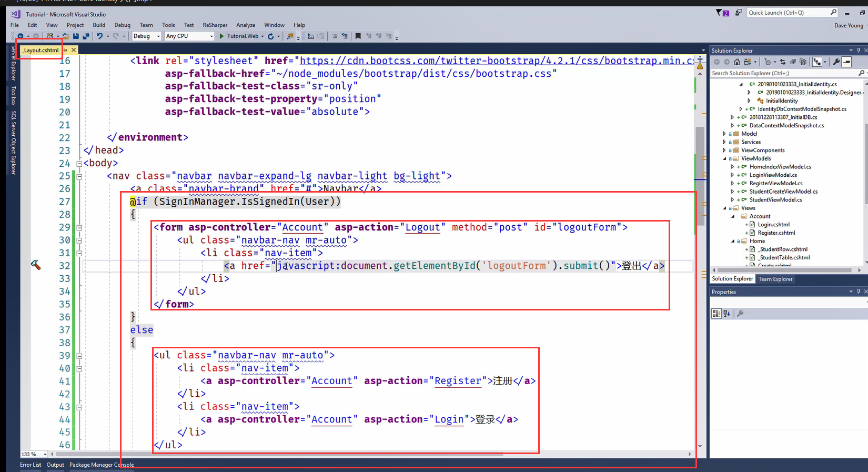Toggle the Categorized view in Properties panel

716,314
